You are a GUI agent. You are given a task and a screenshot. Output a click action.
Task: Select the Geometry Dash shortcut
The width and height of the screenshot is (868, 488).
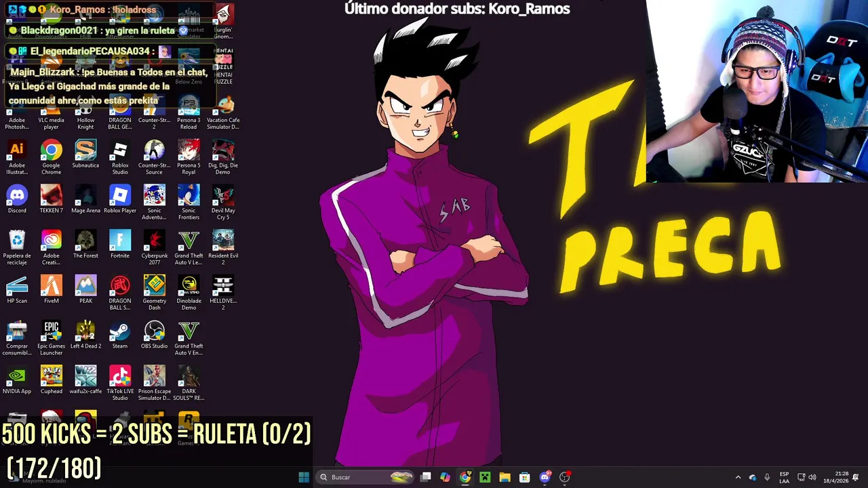click(154, 292)
